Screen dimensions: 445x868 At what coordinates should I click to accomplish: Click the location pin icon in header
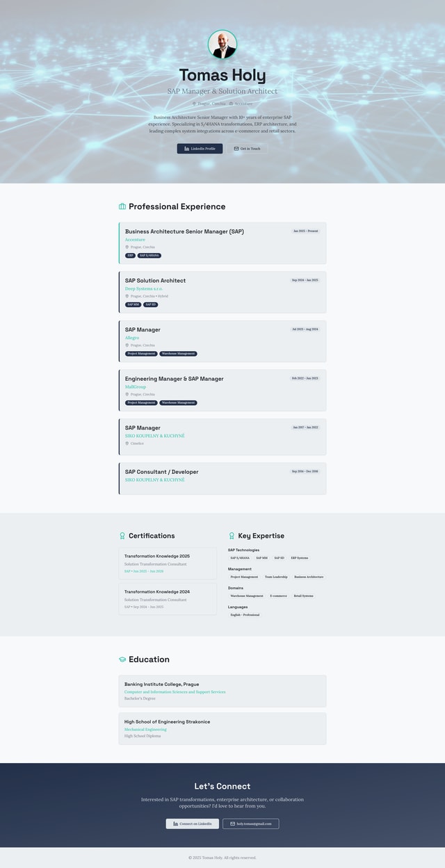click(x=194, y=104)
